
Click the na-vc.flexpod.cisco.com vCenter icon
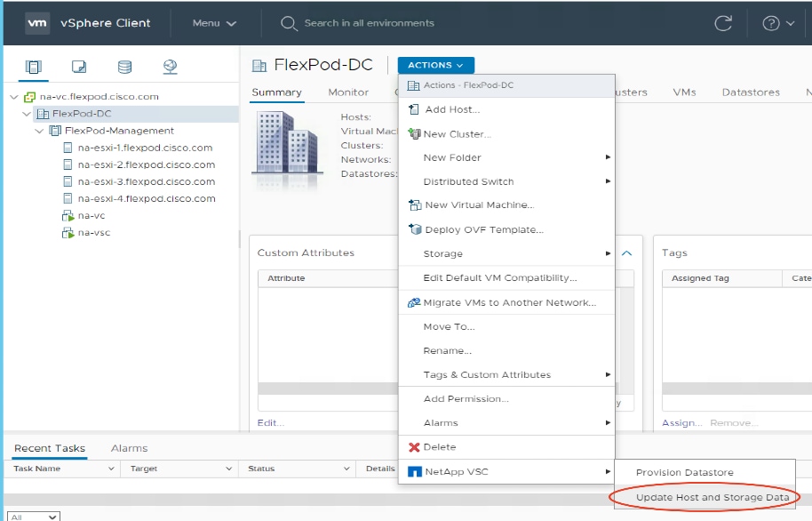coord(30,97)
